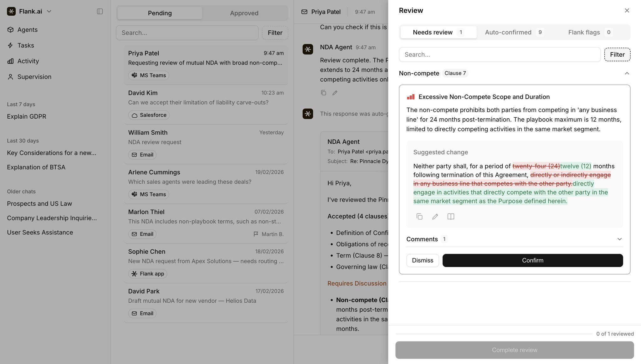Select William Smith's NDA review request
641x364 pixels.
(x=206, y=144)
